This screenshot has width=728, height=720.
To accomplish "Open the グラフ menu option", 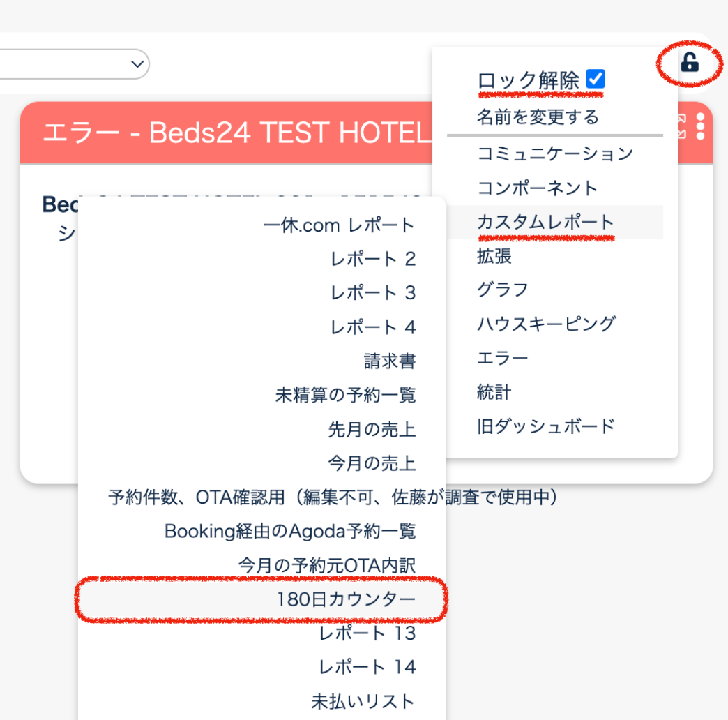I will pos(503,290).
